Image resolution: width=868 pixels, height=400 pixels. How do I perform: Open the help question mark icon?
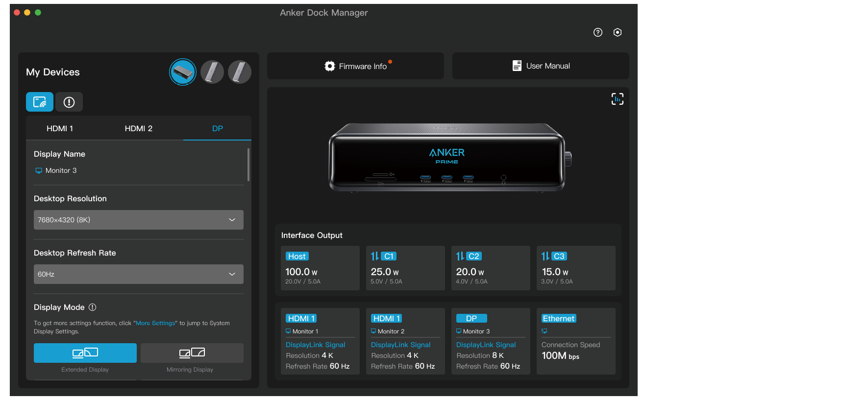(597, 32)
